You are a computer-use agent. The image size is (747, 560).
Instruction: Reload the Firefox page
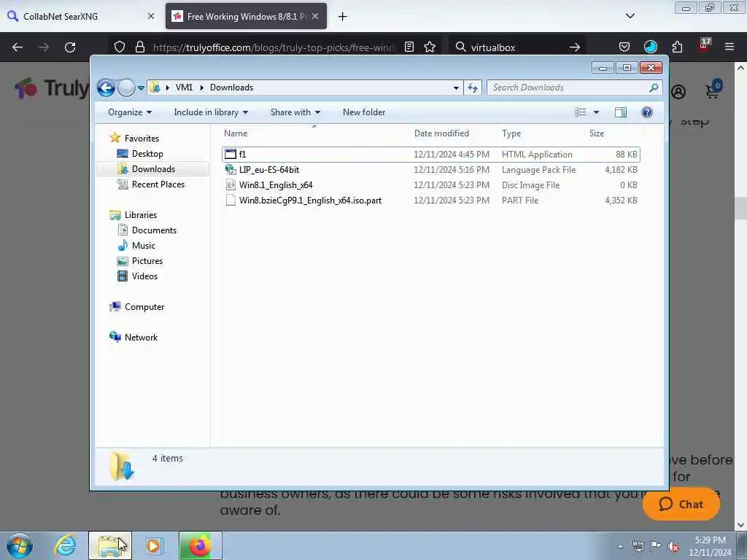pyautogui.click(x=70, y=47)
